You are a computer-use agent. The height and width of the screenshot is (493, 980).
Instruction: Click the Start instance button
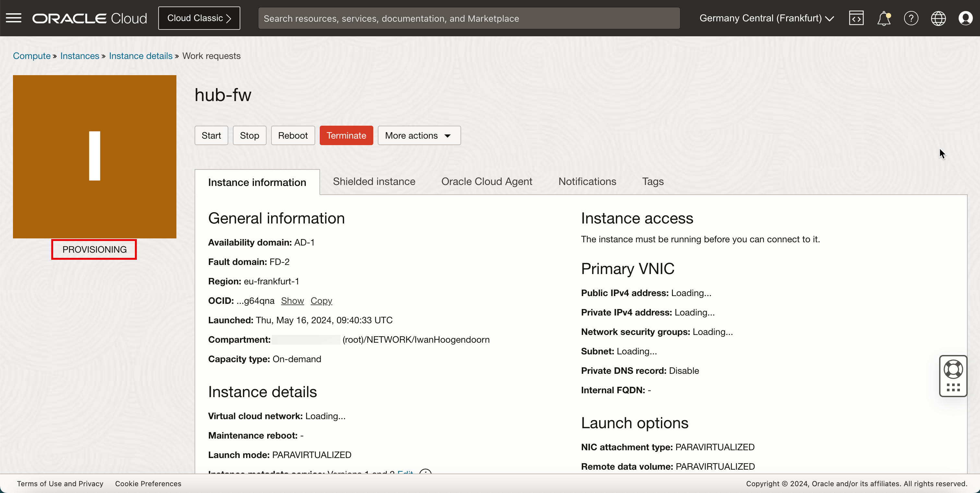pyautogui.click(x=211, y=135)
